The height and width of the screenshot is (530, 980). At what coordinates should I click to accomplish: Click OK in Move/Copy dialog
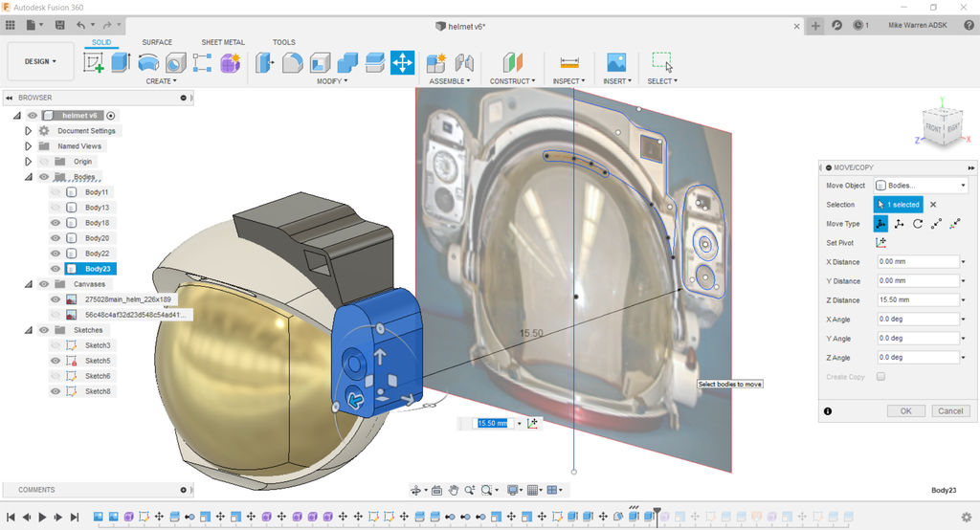[x=905, y=410]
